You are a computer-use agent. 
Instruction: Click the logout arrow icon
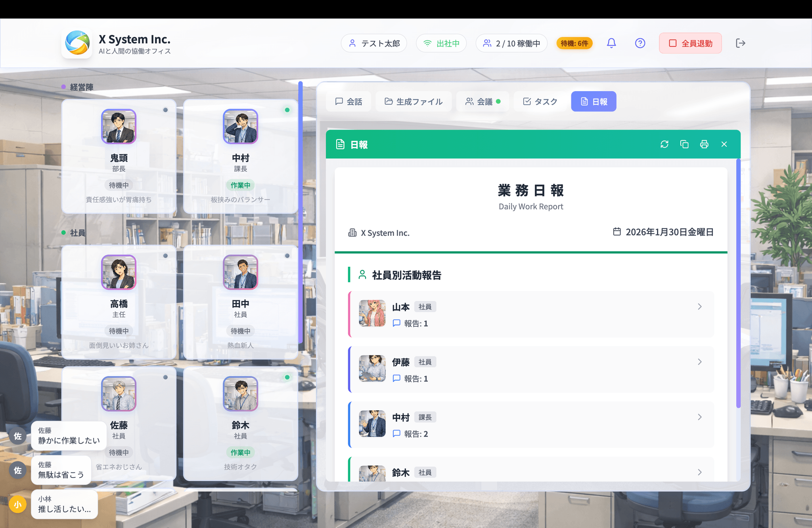point(740,43)
